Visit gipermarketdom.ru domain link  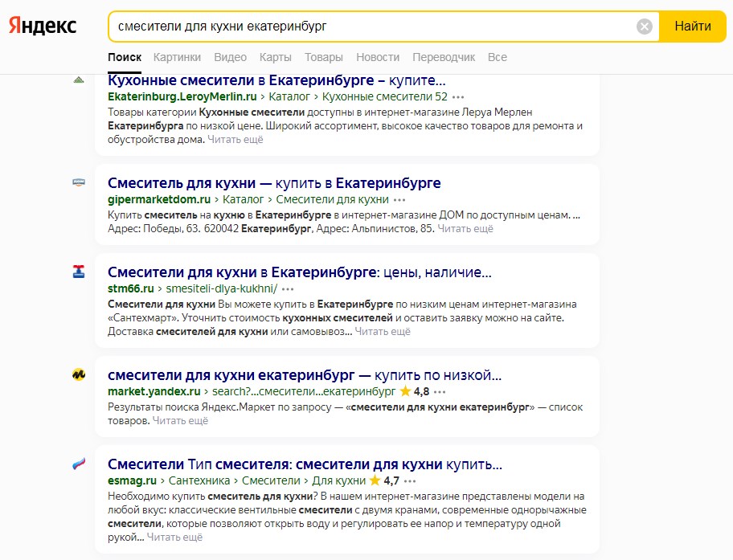click(159, 199)
